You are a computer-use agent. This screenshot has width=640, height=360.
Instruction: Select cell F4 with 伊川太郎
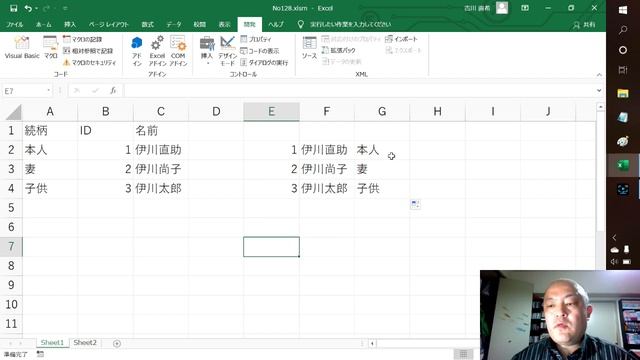(327, 189)
